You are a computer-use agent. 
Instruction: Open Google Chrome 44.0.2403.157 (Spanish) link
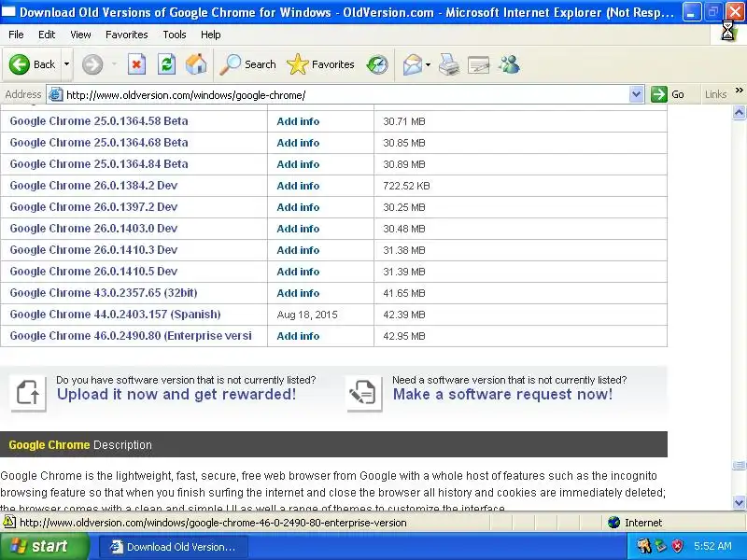point(115,315)
